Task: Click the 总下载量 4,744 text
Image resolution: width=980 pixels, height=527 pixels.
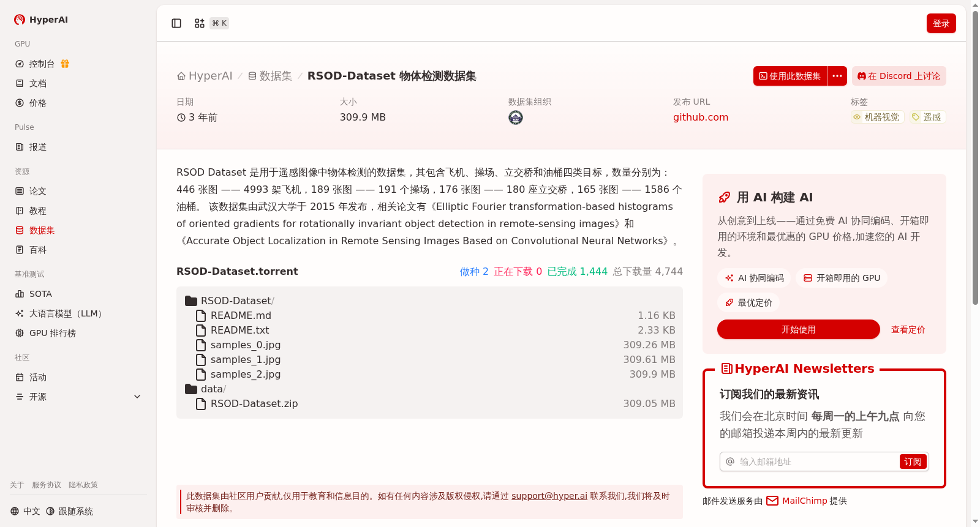Action: coord(647,271)
